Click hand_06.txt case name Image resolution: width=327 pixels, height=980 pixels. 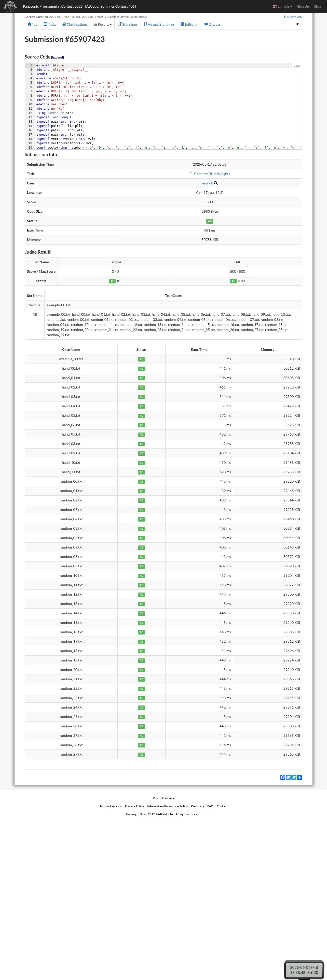click(x=71, y=425)
